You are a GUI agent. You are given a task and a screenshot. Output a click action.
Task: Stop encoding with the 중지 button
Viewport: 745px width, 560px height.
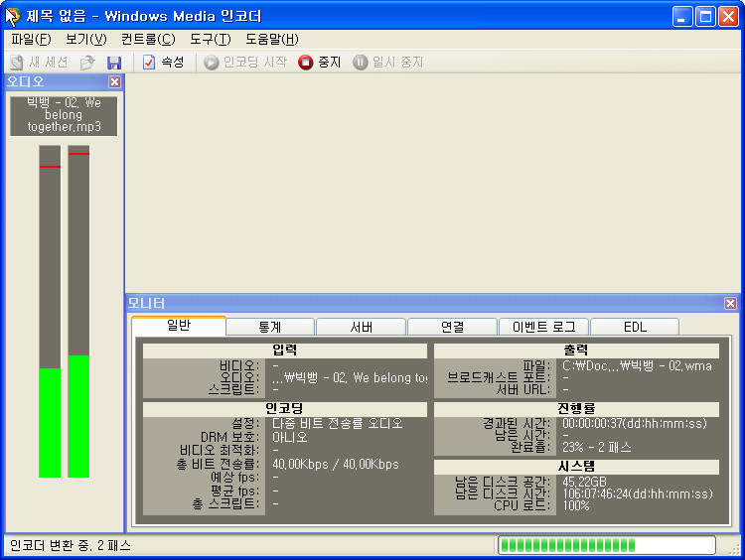click(319, 63)
